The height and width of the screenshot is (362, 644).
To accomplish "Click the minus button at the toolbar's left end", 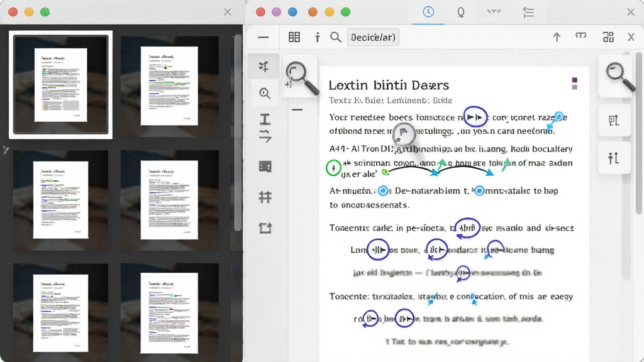I will (x=264, y=37).
